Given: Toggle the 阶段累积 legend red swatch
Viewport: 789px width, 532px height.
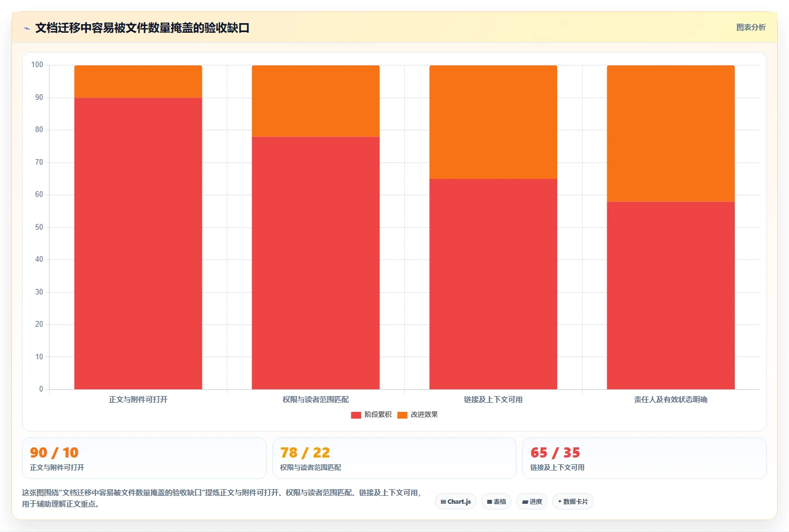Looking at the screenshot, I should click(x=356, y=415).
